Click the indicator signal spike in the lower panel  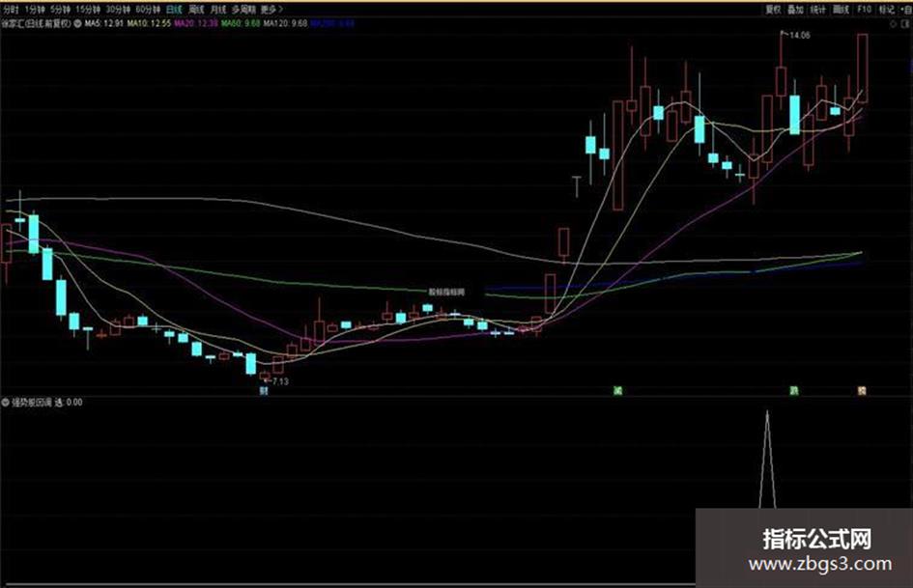click(767, 460)
